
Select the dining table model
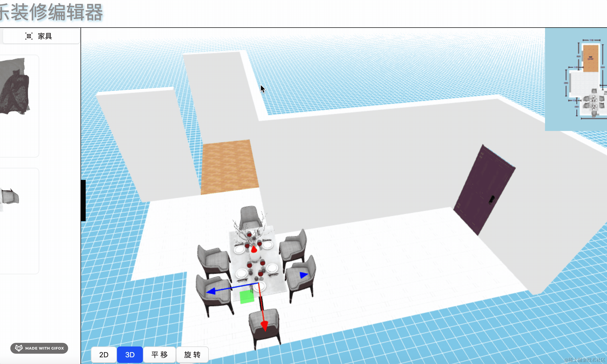point(258,263)
